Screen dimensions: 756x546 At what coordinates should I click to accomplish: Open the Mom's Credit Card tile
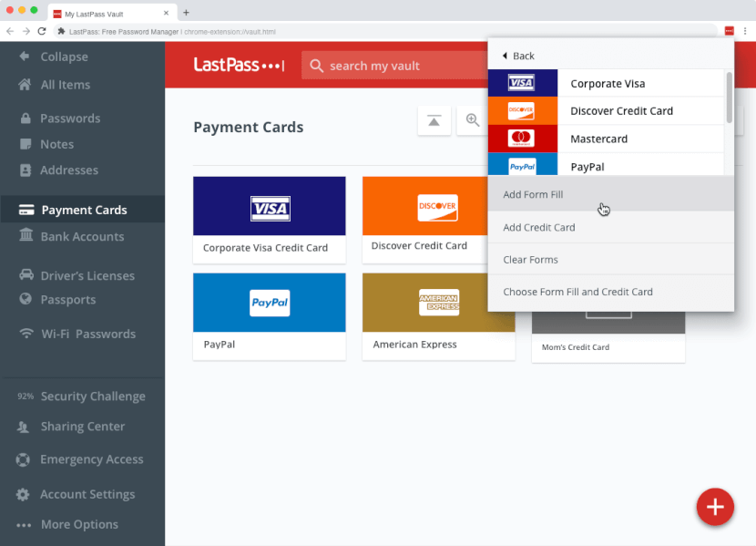pyautogui.click(x=608, y=337)
